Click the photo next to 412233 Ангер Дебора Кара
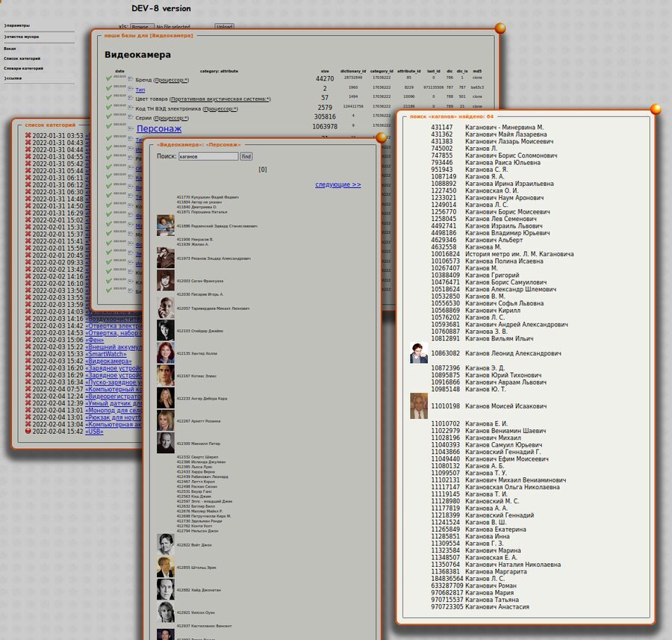Screen dimensions: 672x640 166,398
